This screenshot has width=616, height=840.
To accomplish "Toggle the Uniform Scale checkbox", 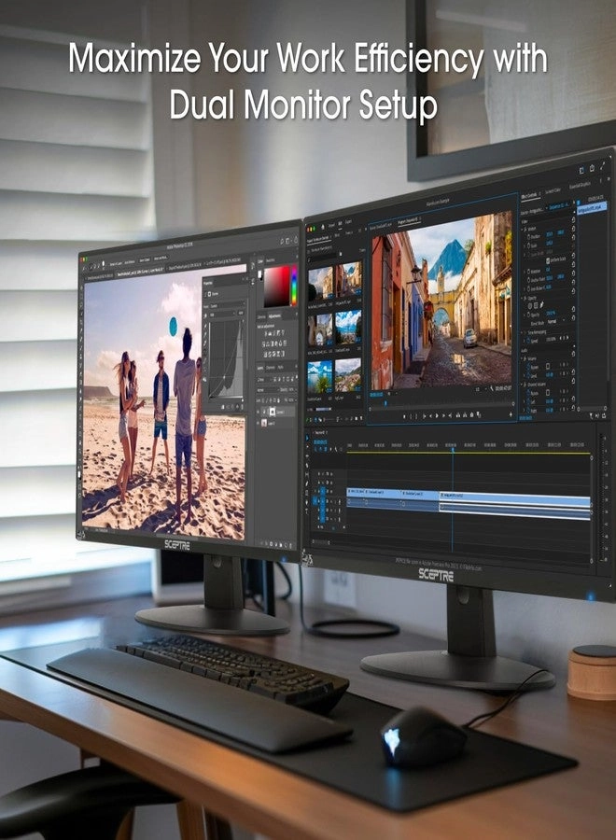I will [548, 260].
